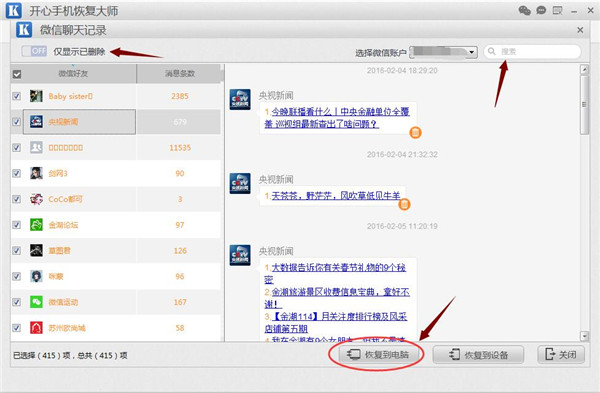Click the chat scrollbar up arrow
This screenshot has height=393, width=600.
pos(584,70)
